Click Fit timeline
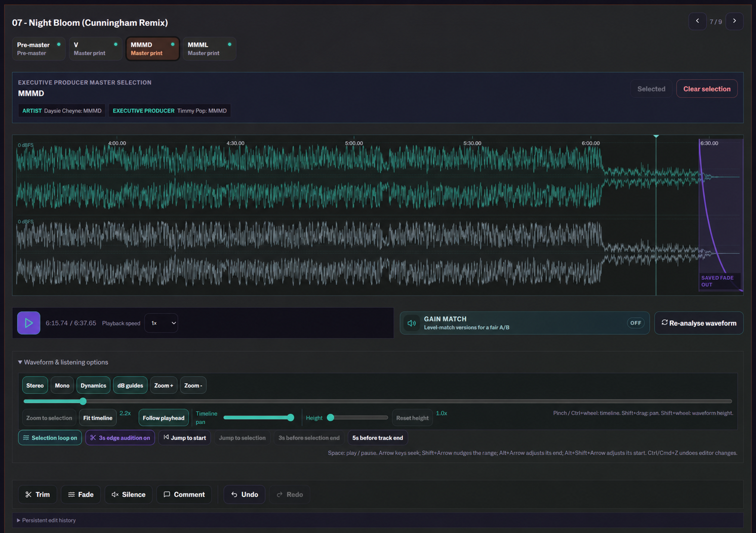 point(98,418)
